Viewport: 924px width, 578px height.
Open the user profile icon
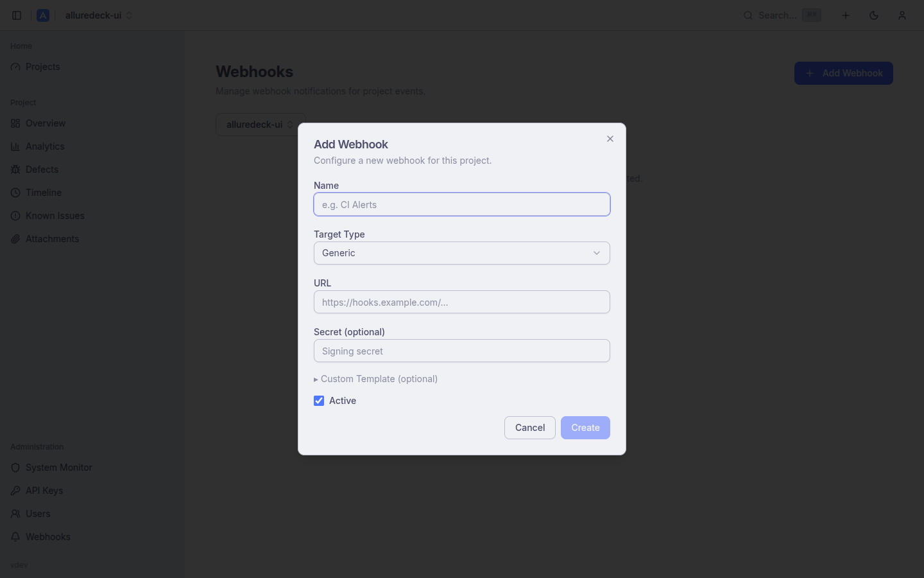click(x=902, y=15)
